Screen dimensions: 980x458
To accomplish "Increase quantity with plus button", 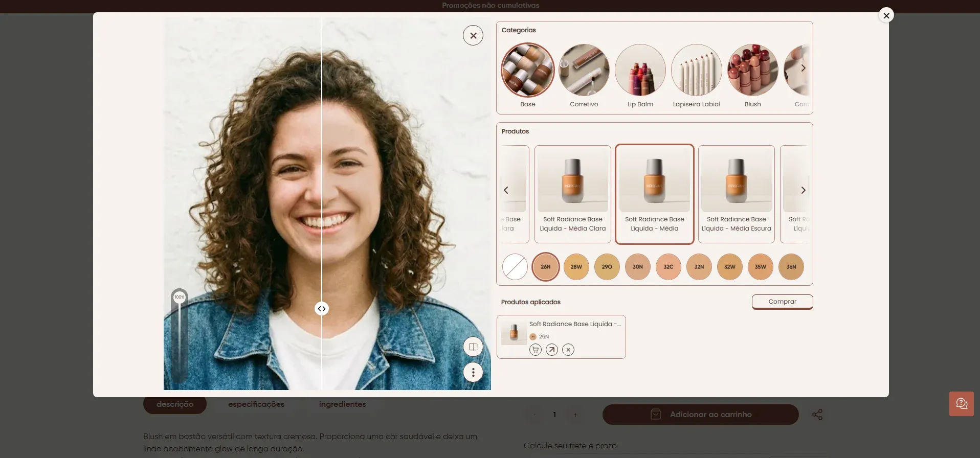I will [x=575, y=415].
